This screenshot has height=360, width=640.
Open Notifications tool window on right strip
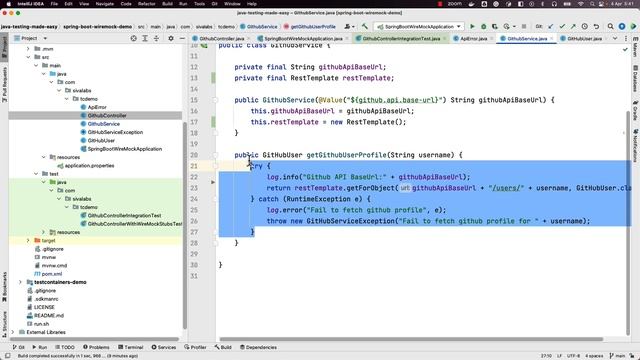pyautogui.click(x=636, y=146)
